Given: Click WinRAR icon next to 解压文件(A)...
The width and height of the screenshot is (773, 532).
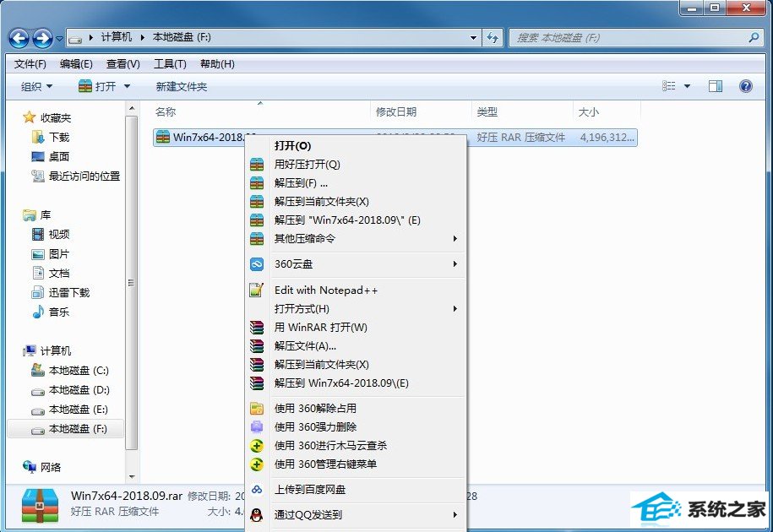Looking at the screenshot, I should (257, 346).
